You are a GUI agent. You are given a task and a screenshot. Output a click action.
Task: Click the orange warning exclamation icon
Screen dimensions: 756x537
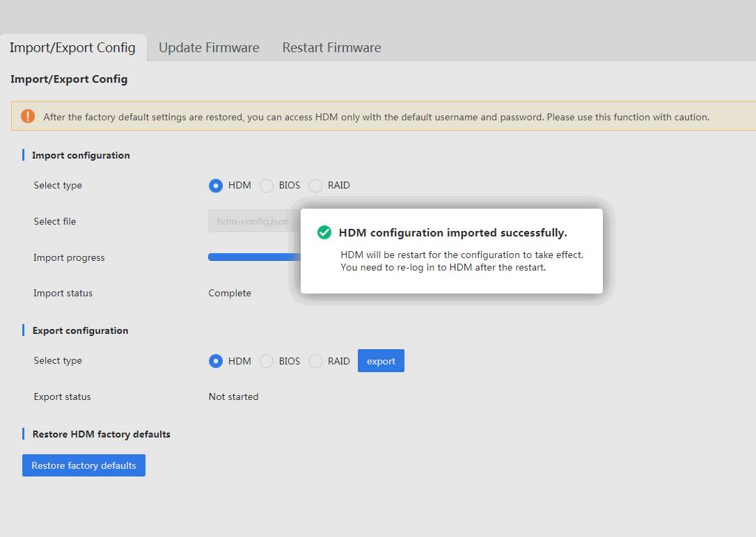pos(28,116)
